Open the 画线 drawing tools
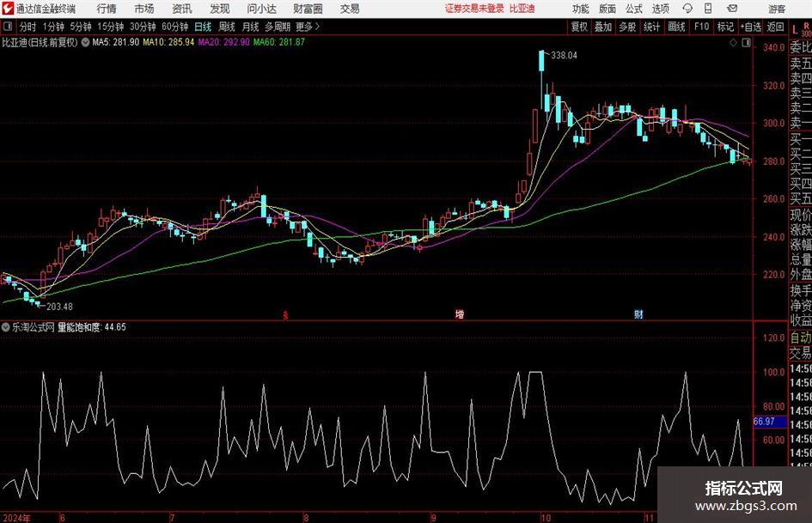 (676, 27)
